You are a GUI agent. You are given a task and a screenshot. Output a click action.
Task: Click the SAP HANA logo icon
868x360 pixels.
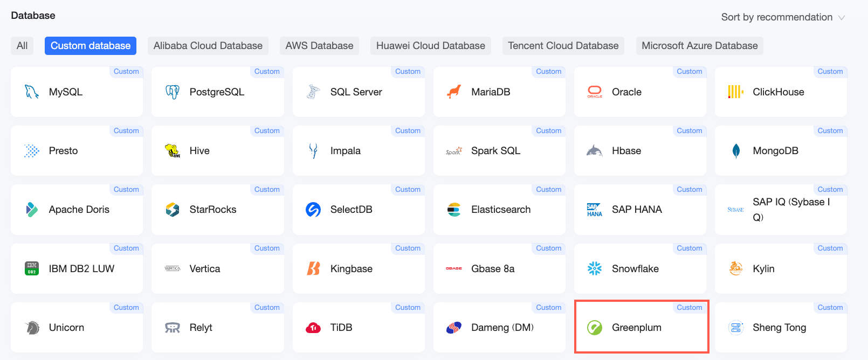tap(595, 210)
